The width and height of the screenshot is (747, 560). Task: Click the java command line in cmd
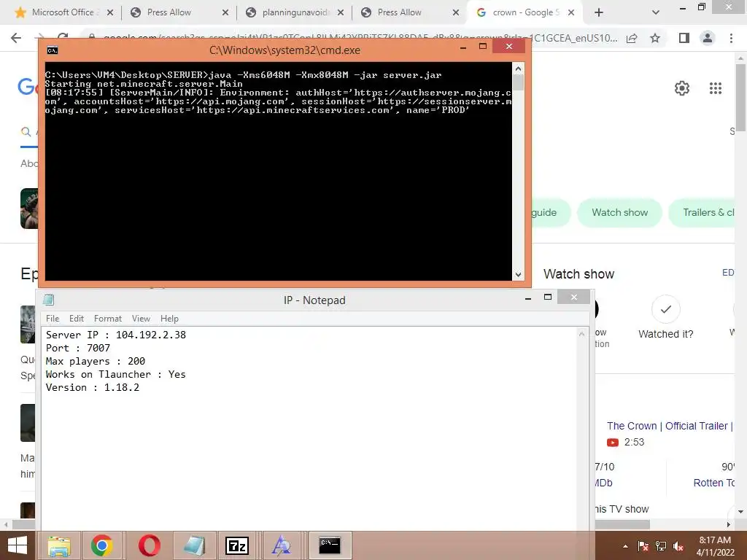pos(244,75)
